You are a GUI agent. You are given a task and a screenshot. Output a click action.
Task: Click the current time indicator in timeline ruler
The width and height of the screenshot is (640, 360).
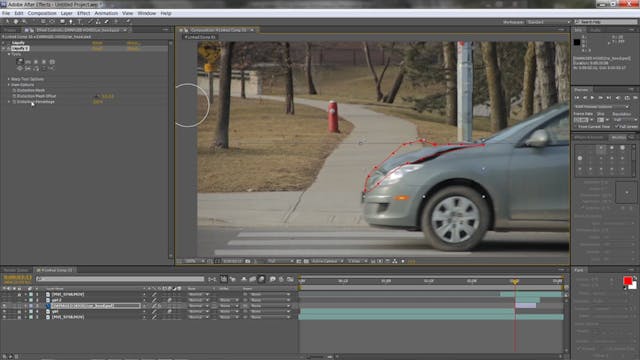pos(515,282)
